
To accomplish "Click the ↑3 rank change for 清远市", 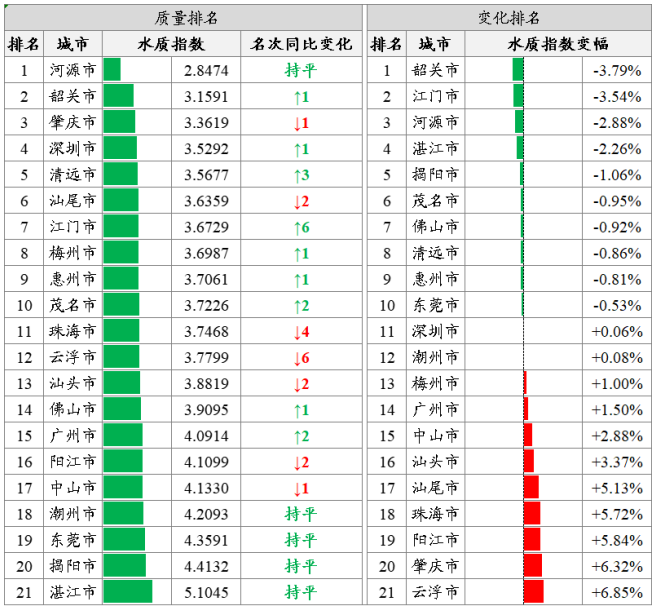I will pos(300,175).
